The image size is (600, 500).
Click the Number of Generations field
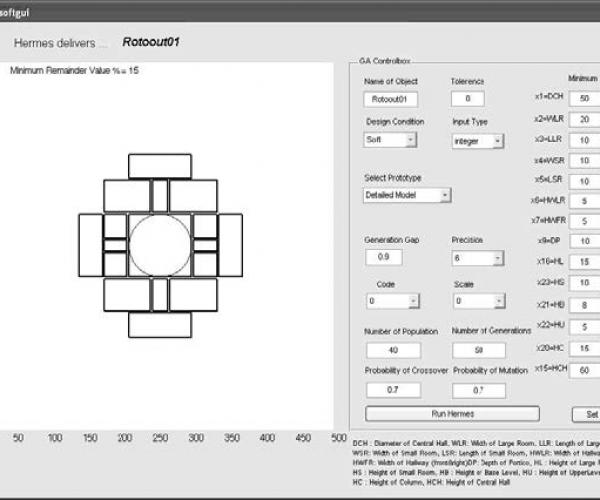[479, 350]
